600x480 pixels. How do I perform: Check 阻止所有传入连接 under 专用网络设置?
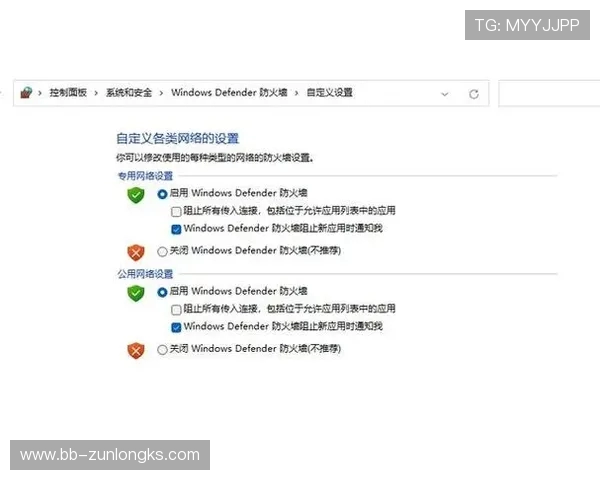pos(176,211)
